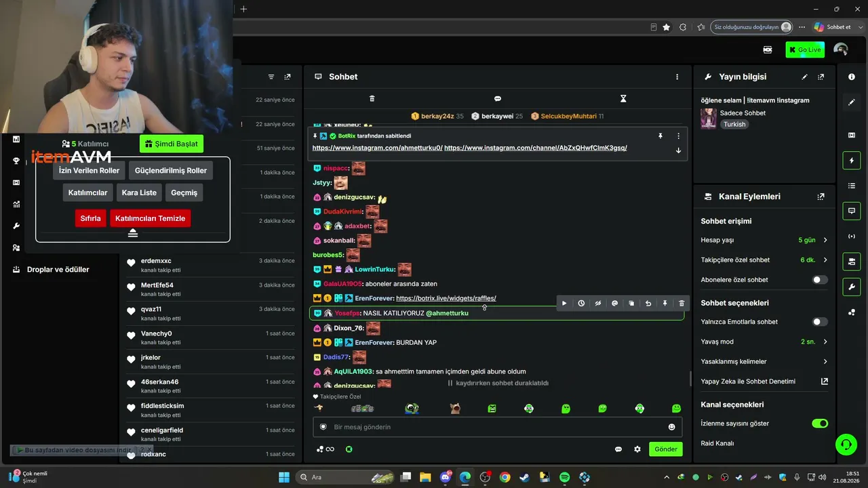The image size is (868, 488).
Task: Click the play icon in message hover toolbar
Action: [x=564, y=304]
